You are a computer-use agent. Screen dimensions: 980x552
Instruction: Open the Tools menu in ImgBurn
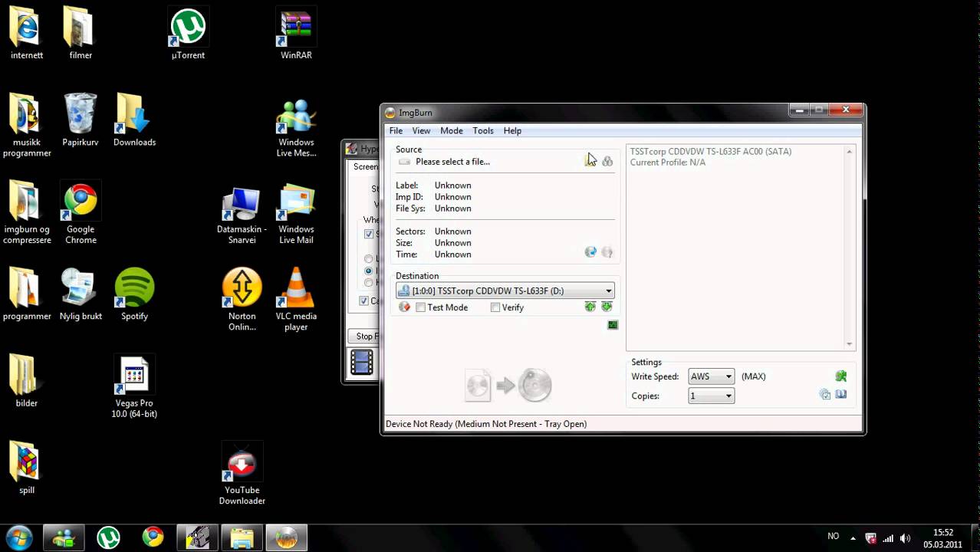[483, 131]
